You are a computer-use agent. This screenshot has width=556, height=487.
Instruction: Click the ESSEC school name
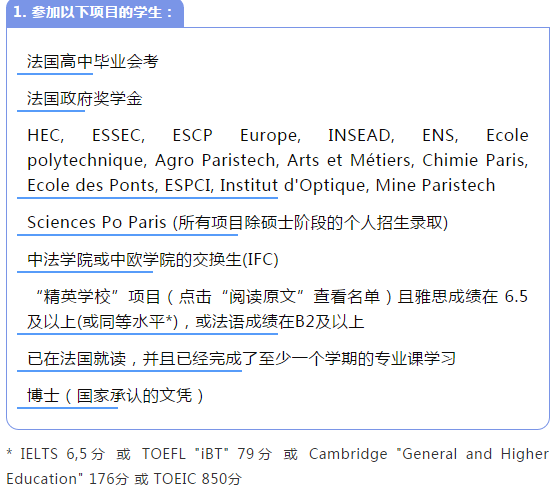point(118,136)
